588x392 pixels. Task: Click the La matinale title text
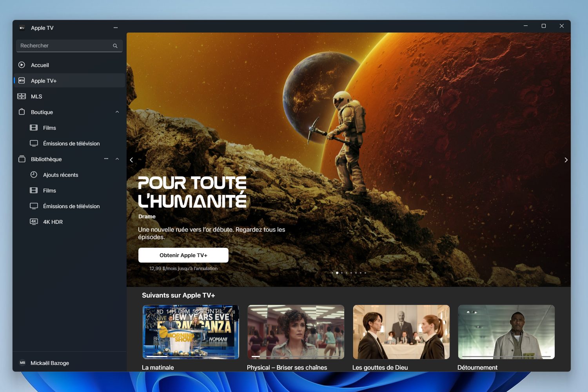point(158,368)
